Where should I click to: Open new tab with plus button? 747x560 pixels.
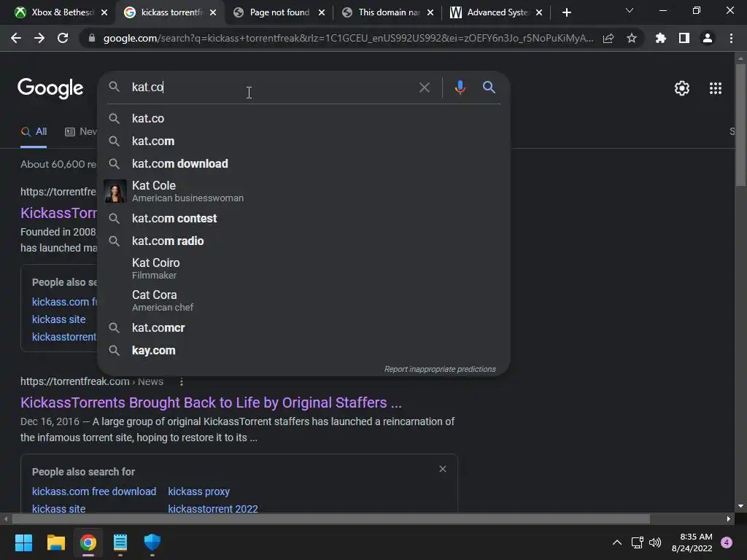[566, 12]
